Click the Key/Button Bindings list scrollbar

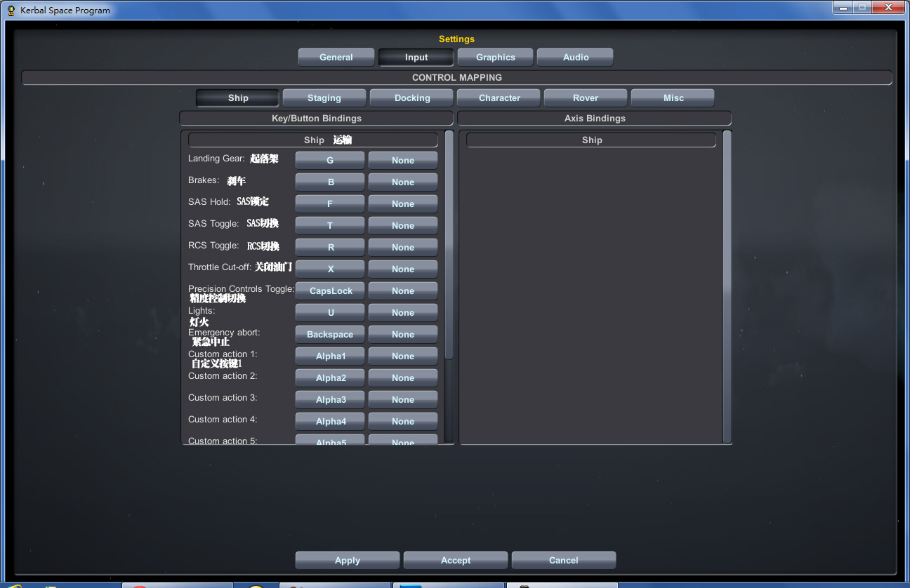[449, 244]
